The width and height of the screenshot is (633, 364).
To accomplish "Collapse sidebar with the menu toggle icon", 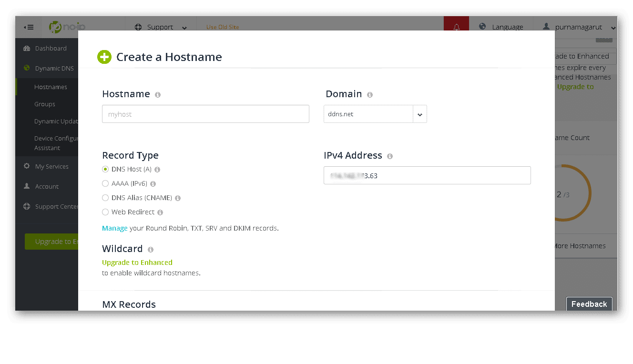I will coord(29,27).
